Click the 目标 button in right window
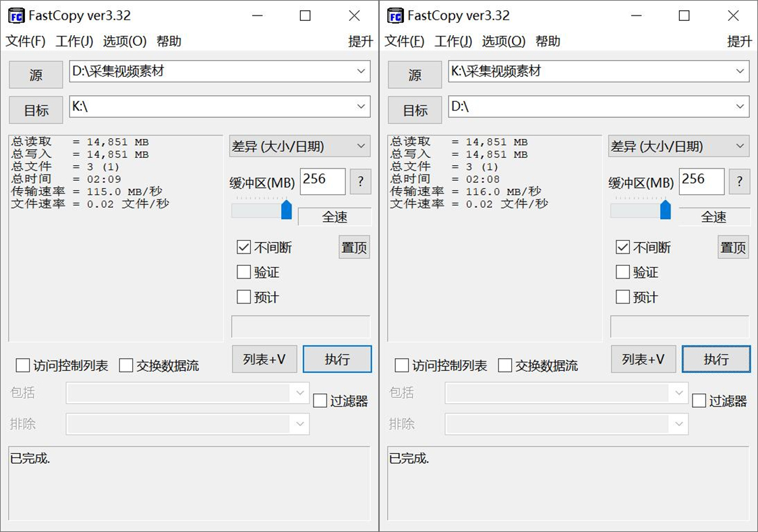 point(414,110)
